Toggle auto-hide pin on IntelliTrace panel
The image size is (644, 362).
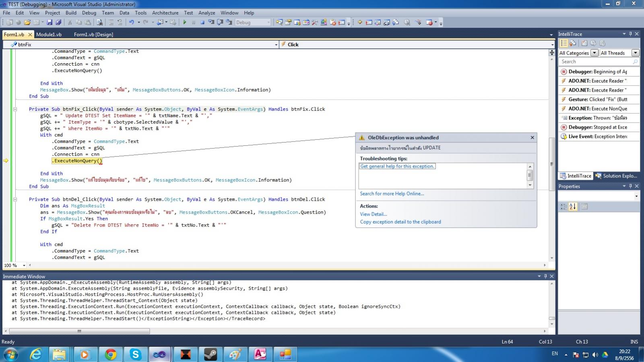click(x=630, y=34)
